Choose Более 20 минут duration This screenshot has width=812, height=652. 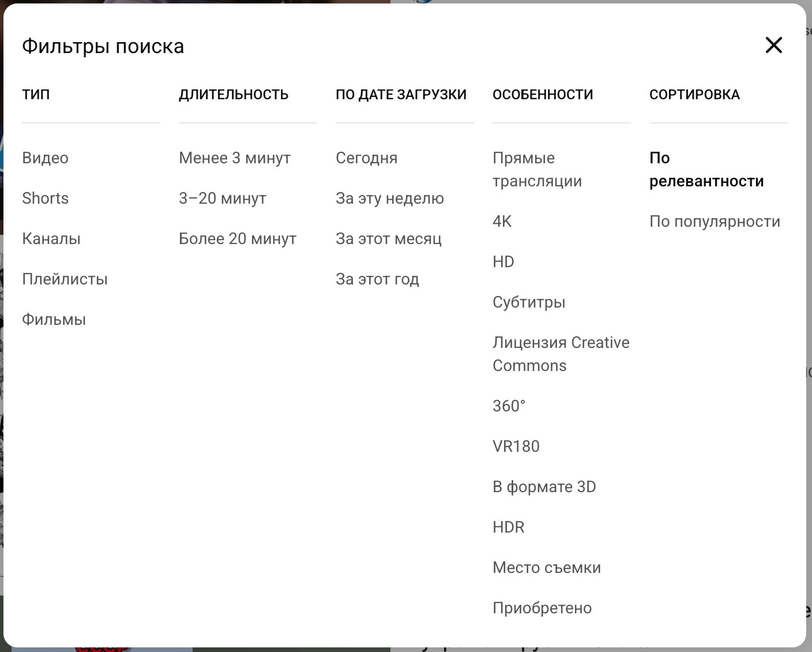(x=237, y=239)
